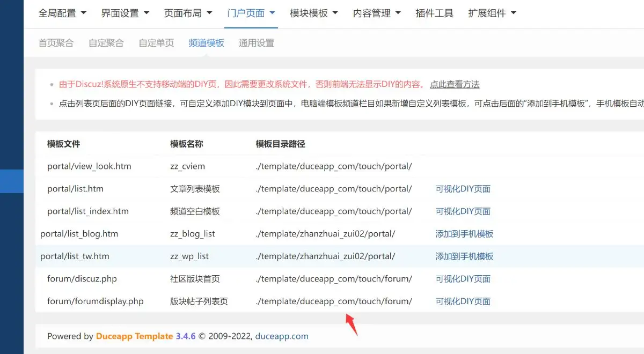
Task: Visit the duceapp.com footer link
Action: pyautogui.click(x=281, y=336)
